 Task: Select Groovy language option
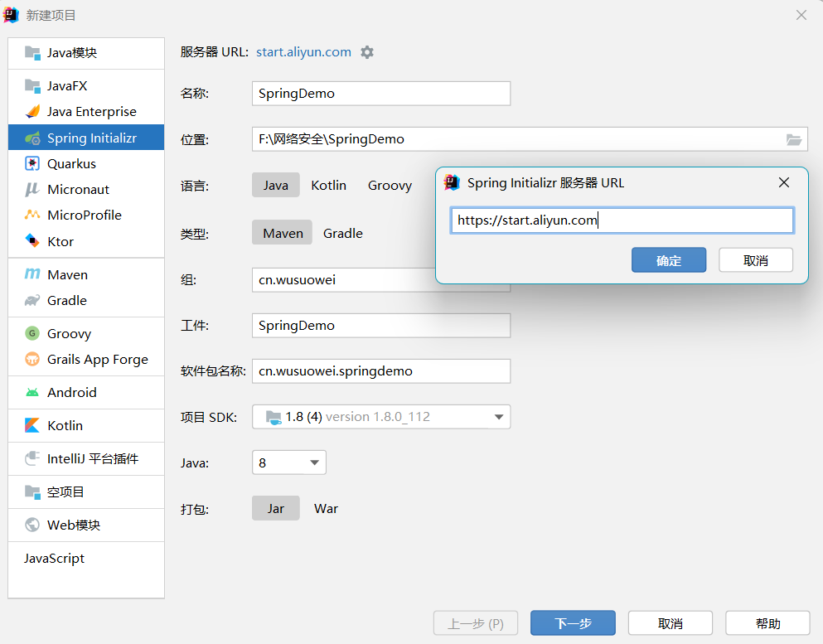(x=390, y=186)
